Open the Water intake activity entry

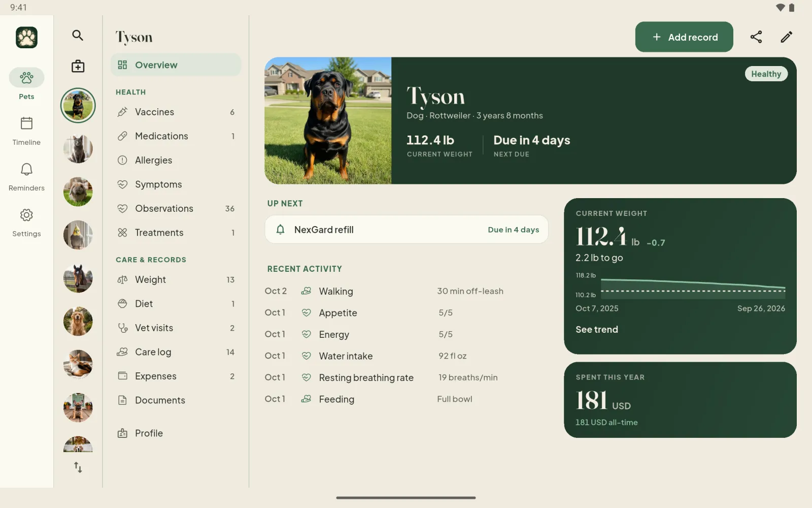click(x=406, y=356)
